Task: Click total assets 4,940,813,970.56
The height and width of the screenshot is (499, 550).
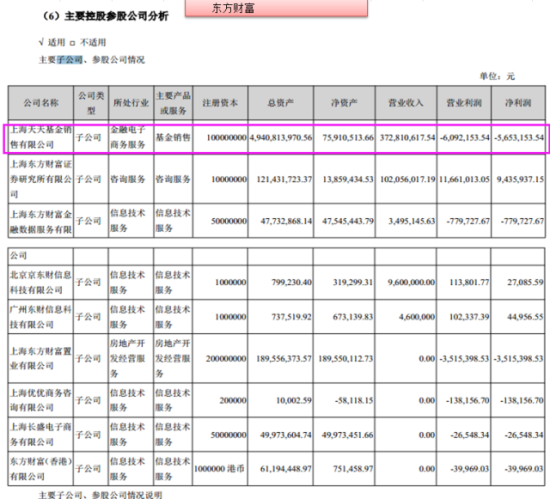Action: [x=281, y=137]
